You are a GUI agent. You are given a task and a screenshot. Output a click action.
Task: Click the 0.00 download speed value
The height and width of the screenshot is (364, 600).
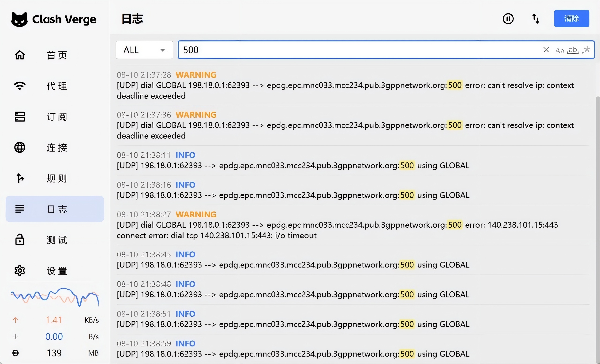[54, 337]
